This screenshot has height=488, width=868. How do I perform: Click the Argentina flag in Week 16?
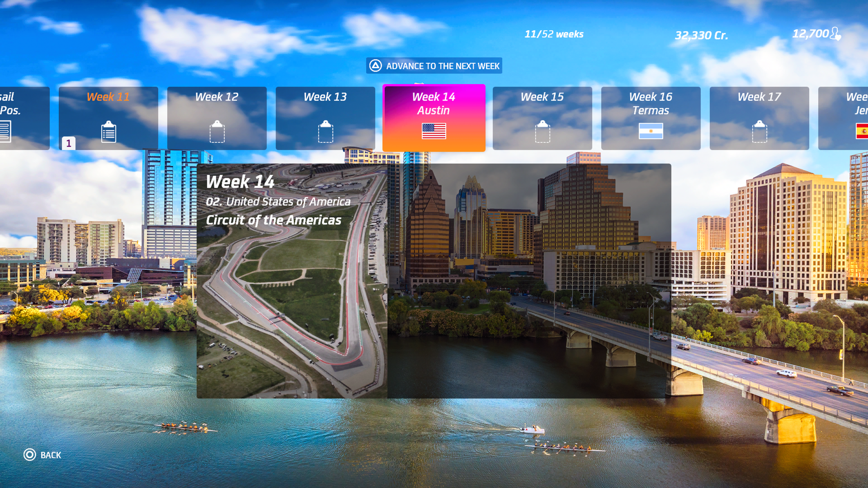click(x=651, y=131)
